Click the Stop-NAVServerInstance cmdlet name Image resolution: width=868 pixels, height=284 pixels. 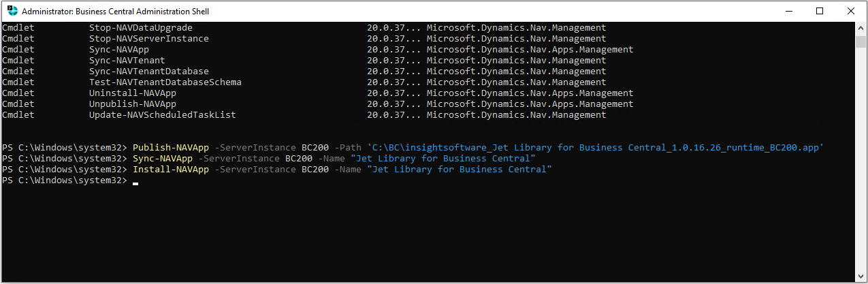149,39
